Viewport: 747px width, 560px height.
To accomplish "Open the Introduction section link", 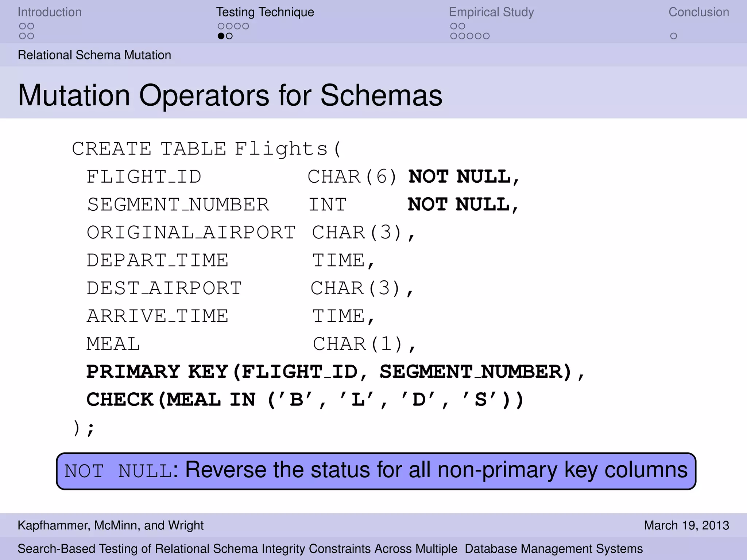I will point(50,12).
